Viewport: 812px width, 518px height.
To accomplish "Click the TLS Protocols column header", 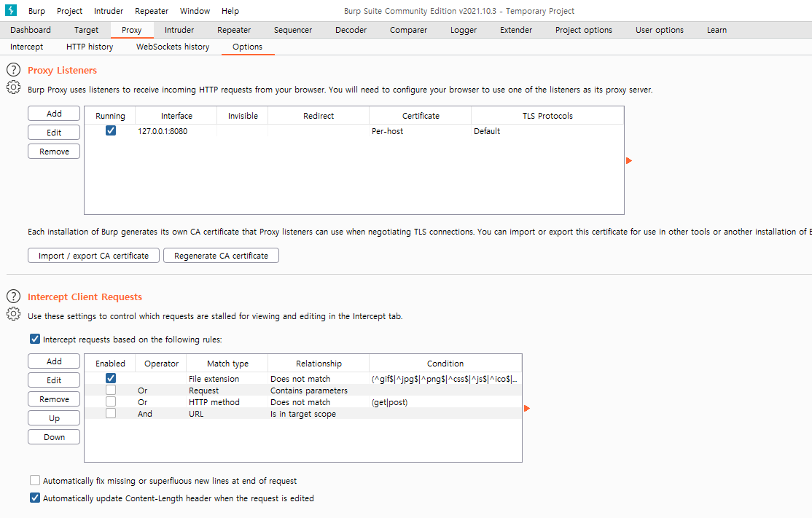I will [547, 115].
